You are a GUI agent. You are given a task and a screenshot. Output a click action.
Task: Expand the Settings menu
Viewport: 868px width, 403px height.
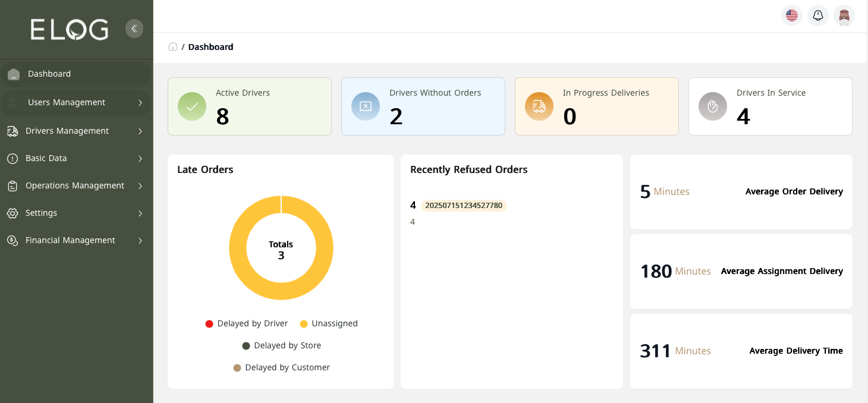point(42,213)
